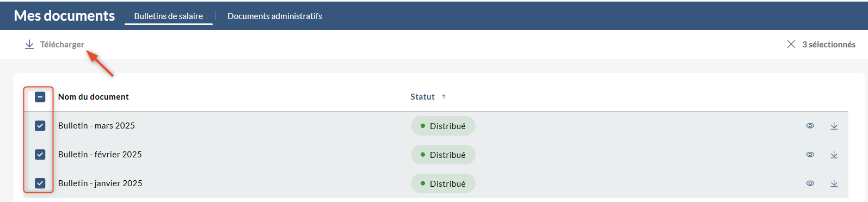Uncheck the Bulletin - février 2025 checkbox

point(40,155)
